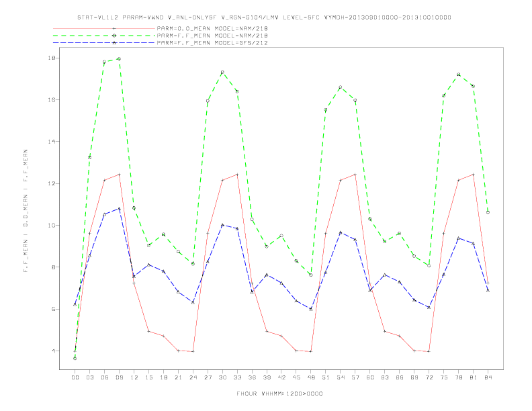Screen dimensions: 532x411
Task: Click blue GFS triangle marker at hour 00
Action: click(x=75, y=304)
